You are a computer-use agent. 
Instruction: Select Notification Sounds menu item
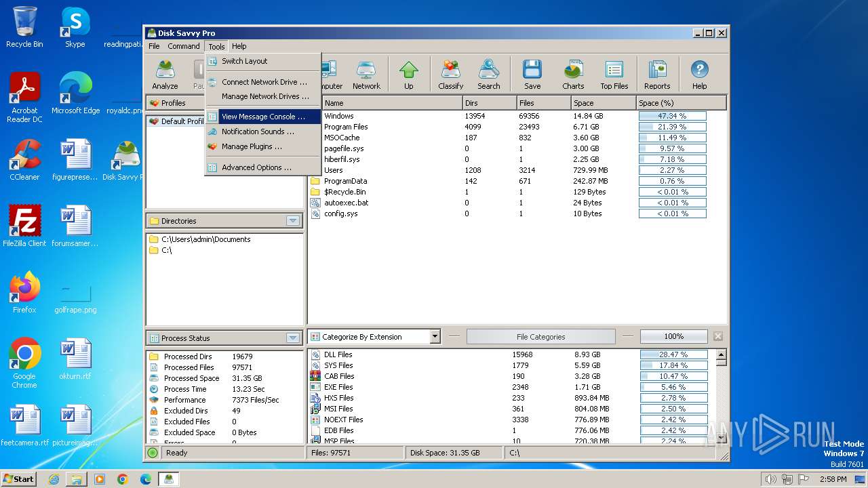263,131
